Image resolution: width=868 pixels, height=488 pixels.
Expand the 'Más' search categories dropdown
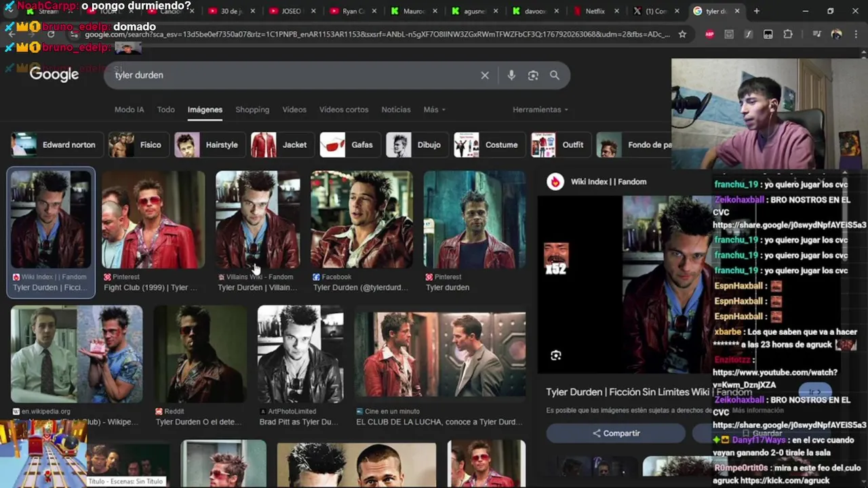click(x=434, y=110)
